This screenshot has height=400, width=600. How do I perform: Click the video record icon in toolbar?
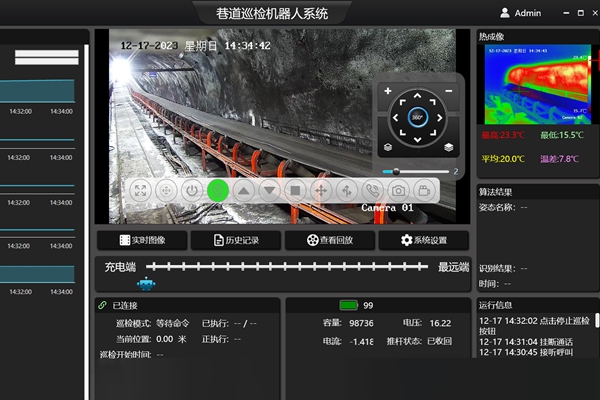(x=424, y=190)
